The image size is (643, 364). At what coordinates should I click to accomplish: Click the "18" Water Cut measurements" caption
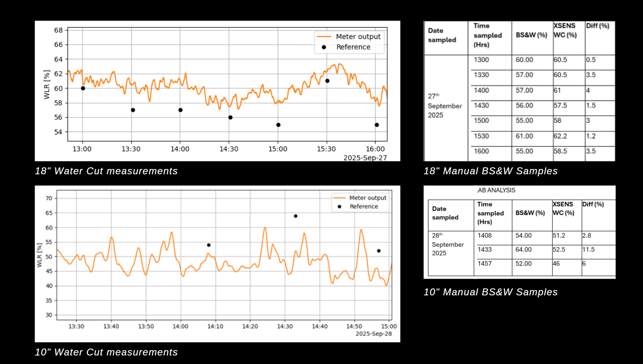(x=106, y=171)
